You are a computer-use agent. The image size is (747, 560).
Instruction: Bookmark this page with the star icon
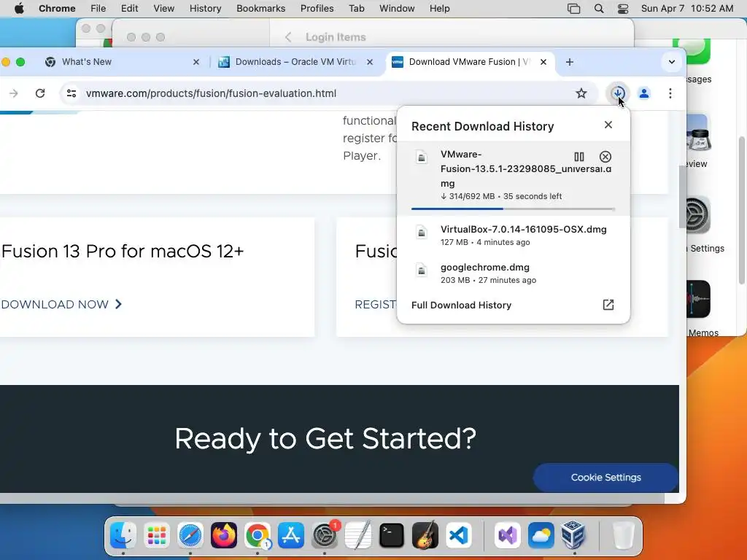pyautogui.click(x=581, y=93)
